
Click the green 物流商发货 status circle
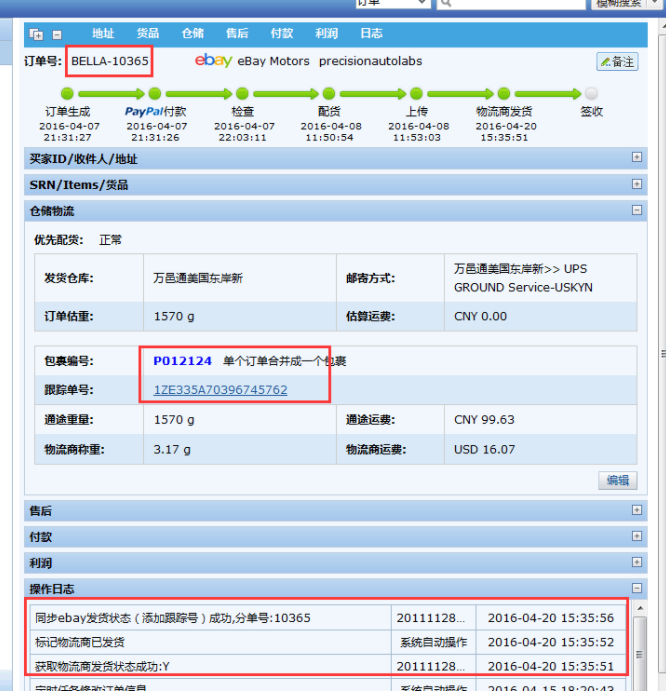[503, 94]
